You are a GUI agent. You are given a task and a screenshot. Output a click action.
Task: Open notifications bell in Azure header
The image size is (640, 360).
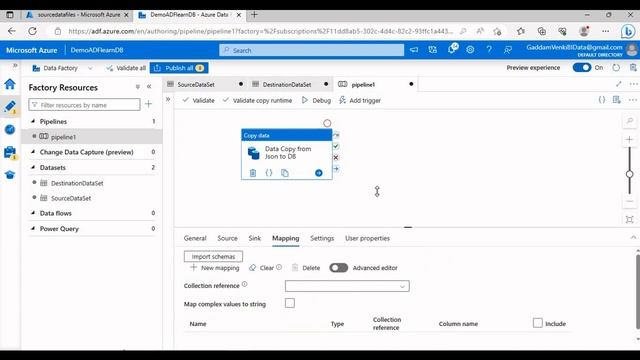[451, 50]
